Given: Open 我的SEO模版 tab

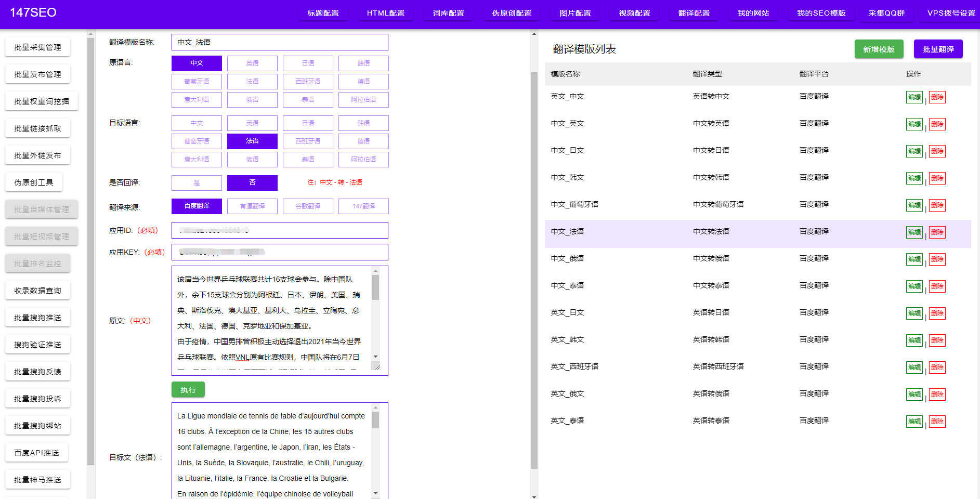Looking at the screenshot, I should pyautogui.click(x=821, y=13).
